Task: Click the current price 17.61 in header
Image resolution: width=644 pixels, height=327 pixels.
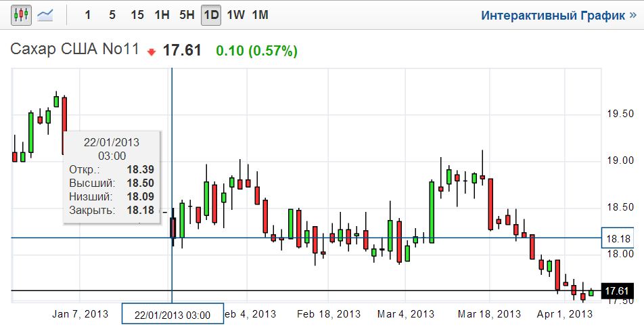Action: 182,51
